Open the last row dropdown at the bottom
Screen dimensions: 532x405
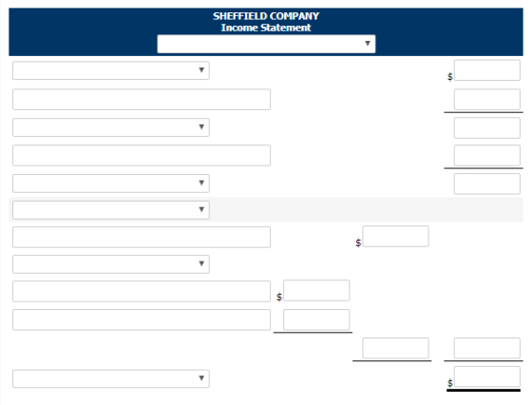click(111, 378)
